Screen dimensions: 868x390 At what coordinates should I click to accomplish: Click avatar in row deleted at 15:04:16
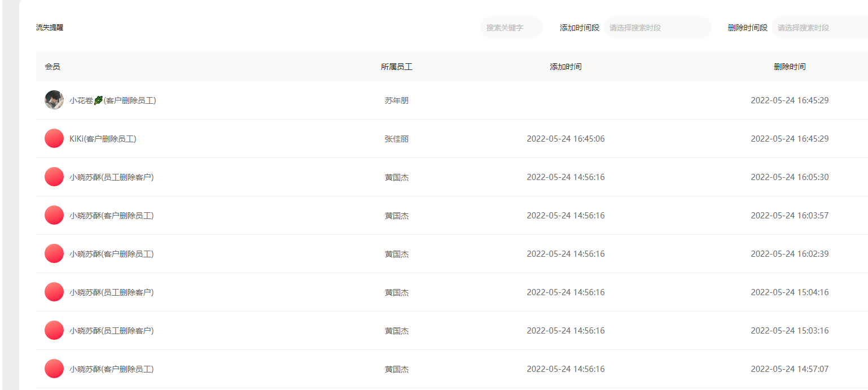[54, 292]
